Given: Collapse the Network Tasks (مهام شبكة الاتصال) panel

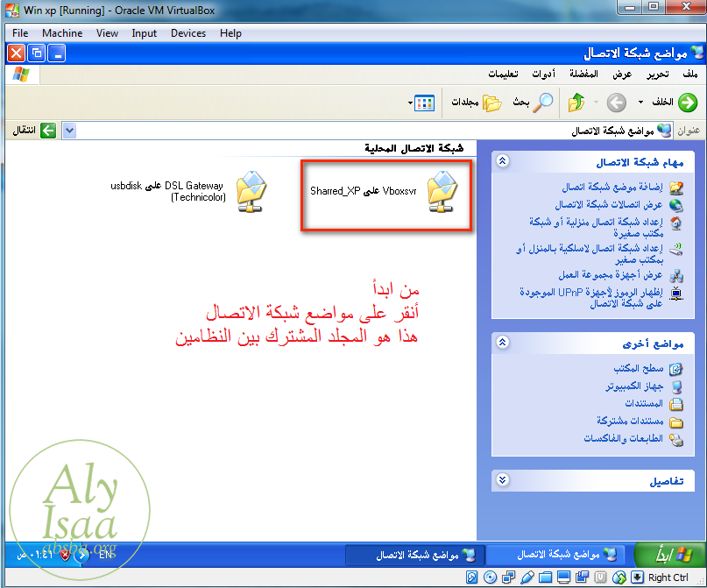Looking at the screenshot, I should [x=502, y=162].
